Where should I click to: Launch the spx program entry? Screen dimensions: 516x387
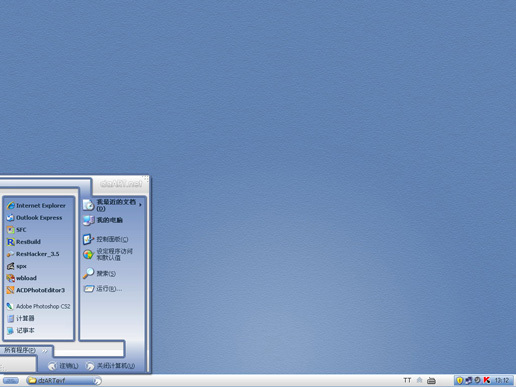(x=17, y=266)
